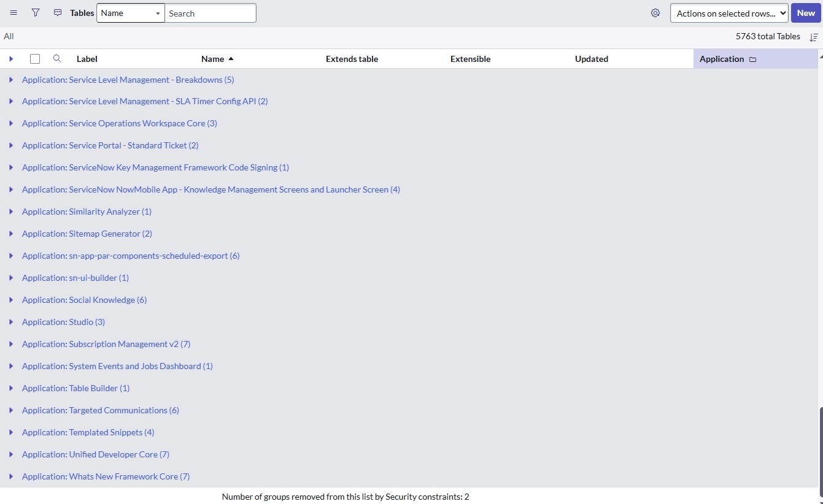Select the All tab
This screenshot has height=504, width=823.
point(8,36)
